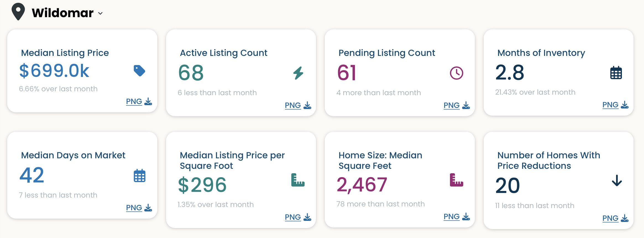Click the $699.0k median listing price value

pos(54,71)
